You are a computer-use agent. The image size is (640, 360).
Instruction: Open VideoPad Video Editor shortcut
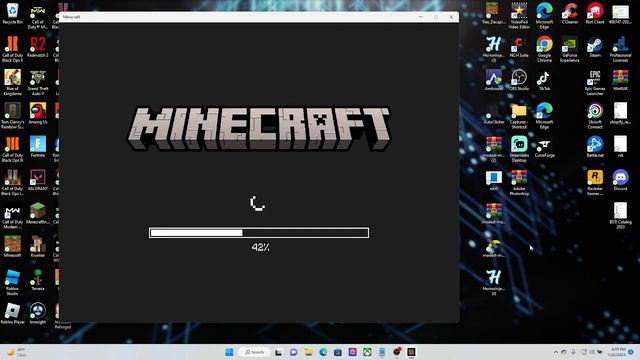click(519, 16)
